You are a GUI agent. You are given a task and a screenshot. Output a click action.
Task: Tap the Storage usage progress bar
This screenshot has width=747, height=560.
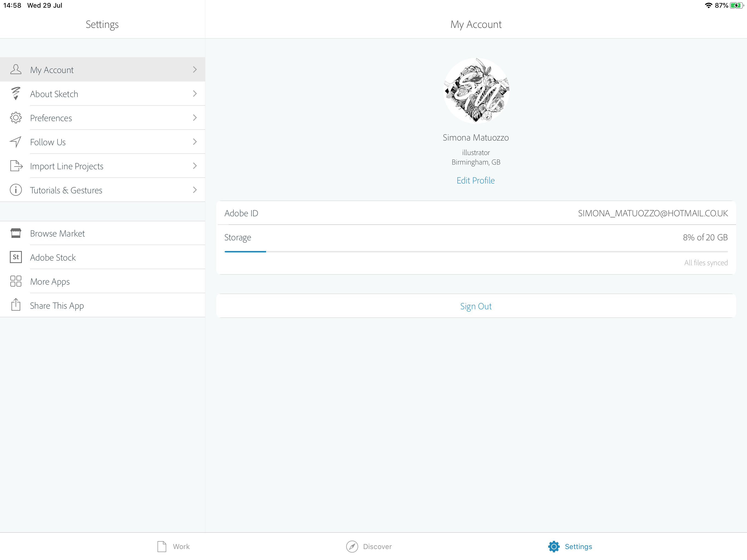coord(475,252)
